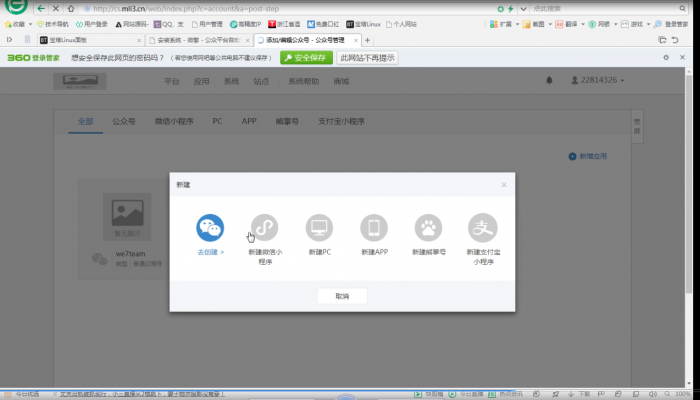Click the blue WeChat official account icon

pos(210,227)
